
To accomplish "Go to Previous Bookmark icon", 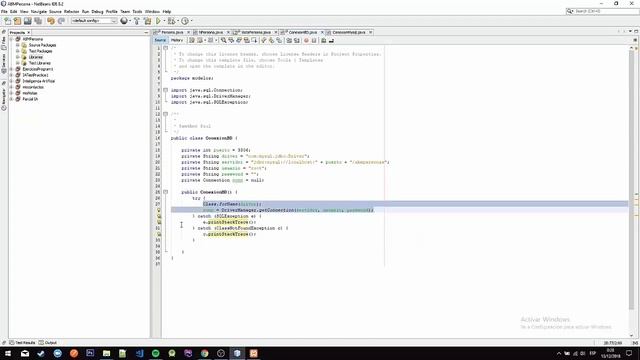I will coord(263,40).
